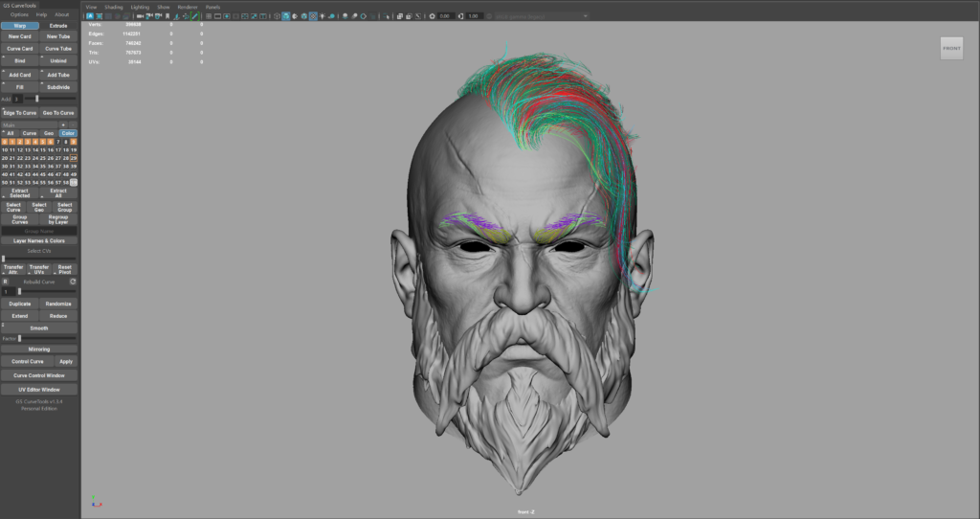Click the Group Name input field
The image size is (980, 519).
(x=39, y=231)
